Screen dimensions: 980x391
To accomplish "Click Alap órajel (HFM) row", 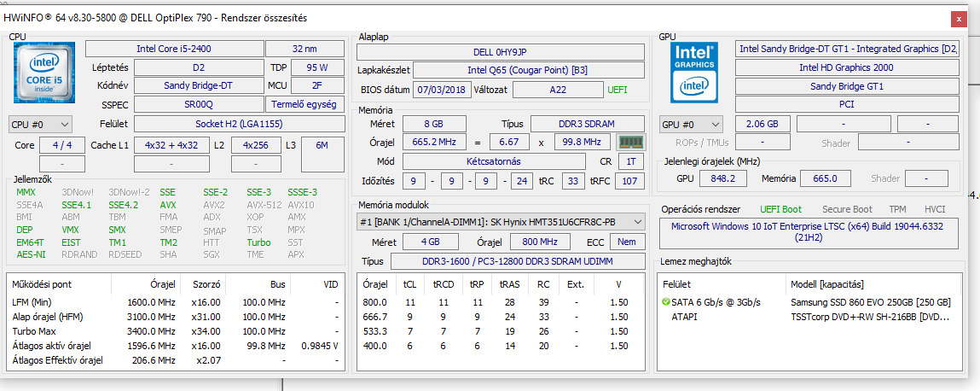I will tap(175, 317).
